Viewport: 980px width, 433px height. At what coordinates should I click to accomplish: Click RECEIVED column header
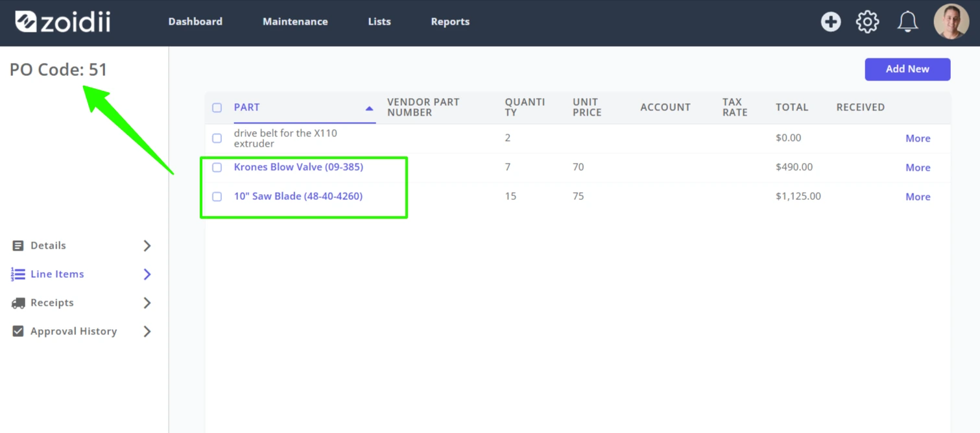861,108
